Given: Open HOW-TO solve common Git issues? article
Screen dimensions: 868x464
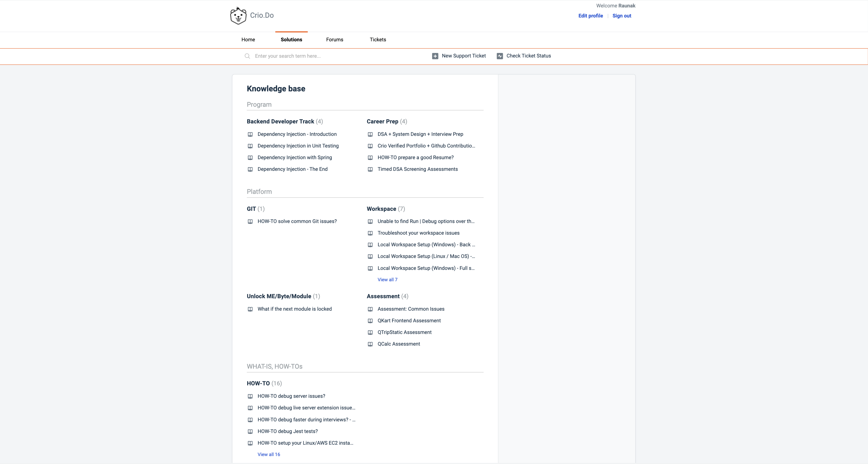Looking at the screenshot, I should point(297,222).
